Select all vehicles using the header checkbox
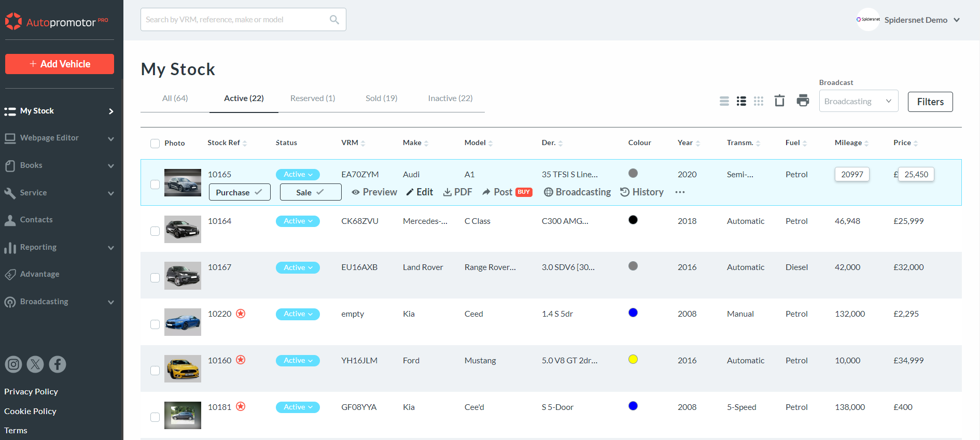This screenshot has width=980, height=440. click(x=155, y=144)
